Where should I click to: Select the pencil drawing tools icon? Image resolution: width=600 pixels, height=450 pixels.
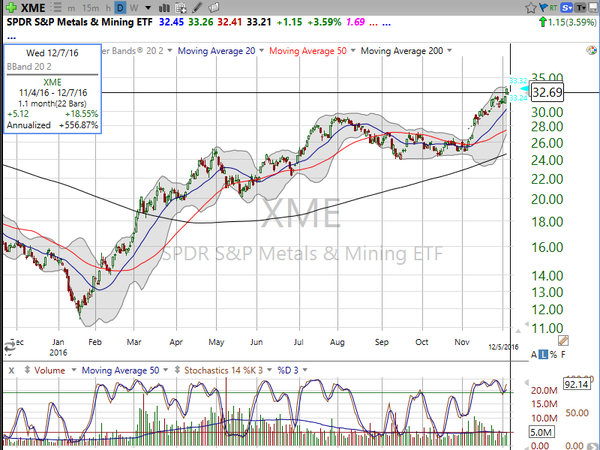coord(197,7)
